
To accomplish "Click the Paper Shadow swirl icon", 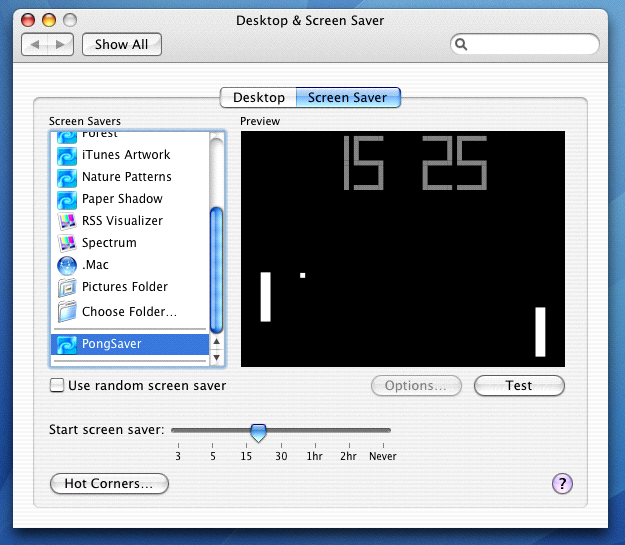I will (x=67, y=200).
